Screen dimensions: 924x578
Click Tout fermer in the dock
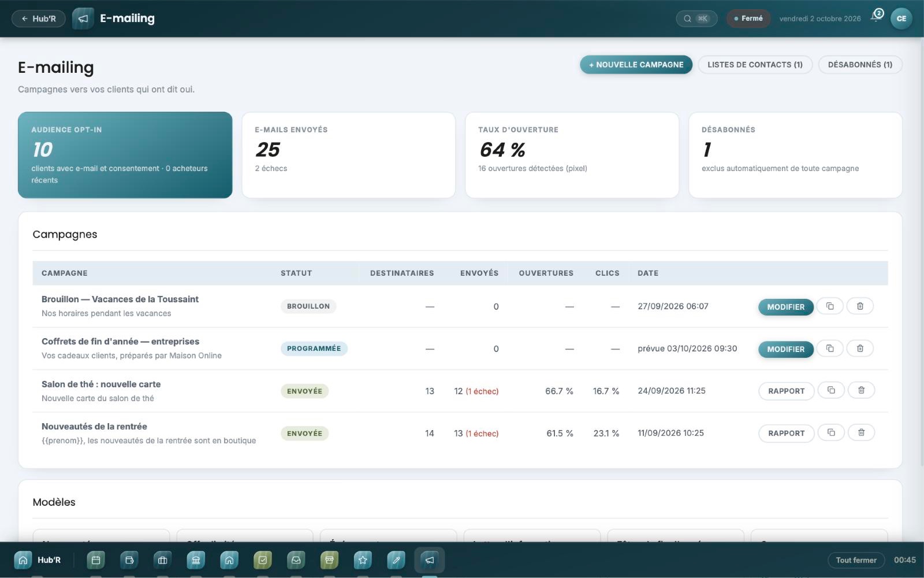coord(856,560)
